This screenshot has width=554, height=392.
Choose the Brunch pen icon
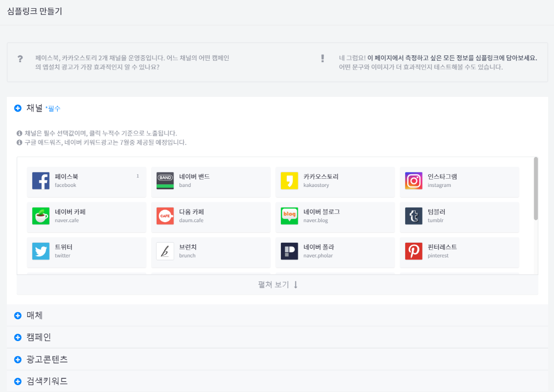tap(165, 252)
